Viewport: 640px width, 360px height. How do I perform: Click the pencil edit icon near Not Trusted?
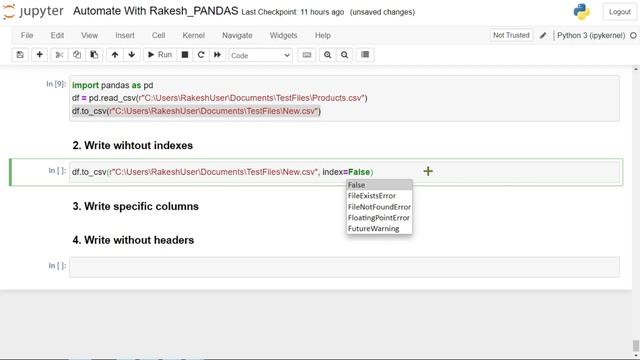coord(543,36)
